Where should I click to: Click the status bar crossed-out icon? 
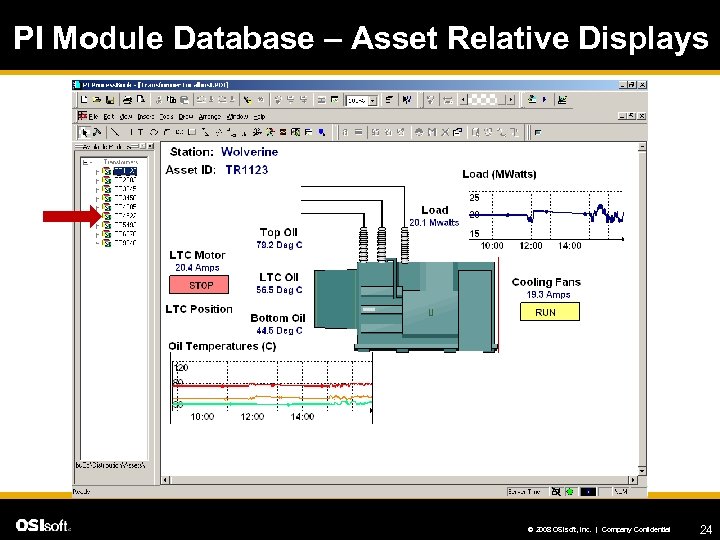coord(556,492)
